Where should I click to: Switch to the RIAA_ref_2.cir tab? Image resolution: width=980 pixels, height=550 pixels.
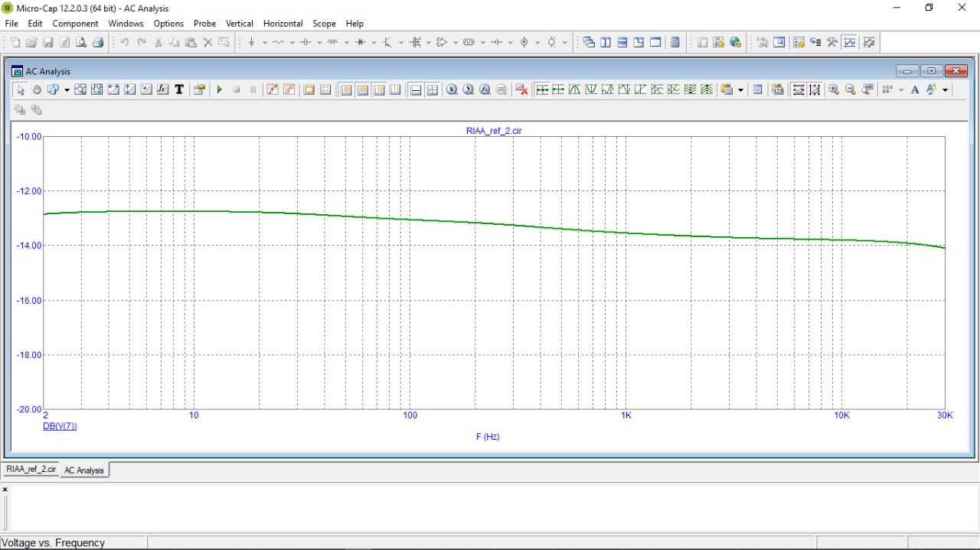[31, 470]
